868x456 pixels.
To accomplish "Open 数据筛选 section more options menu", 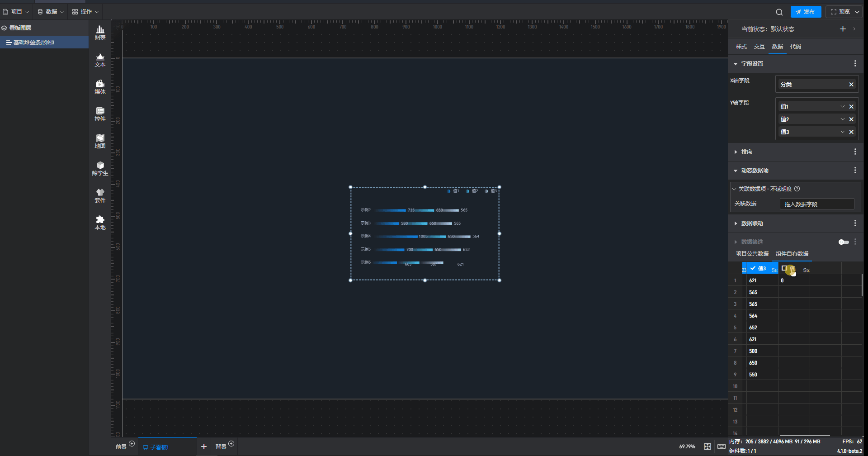I will click(x=855, y=242).
